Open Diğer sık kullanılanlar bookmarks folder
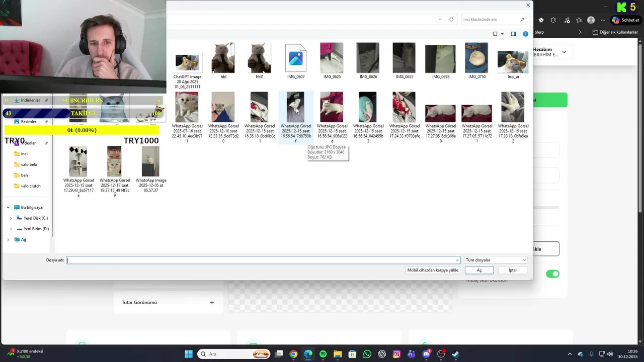Viewport: 644px width, 362px height. (615, 32)
